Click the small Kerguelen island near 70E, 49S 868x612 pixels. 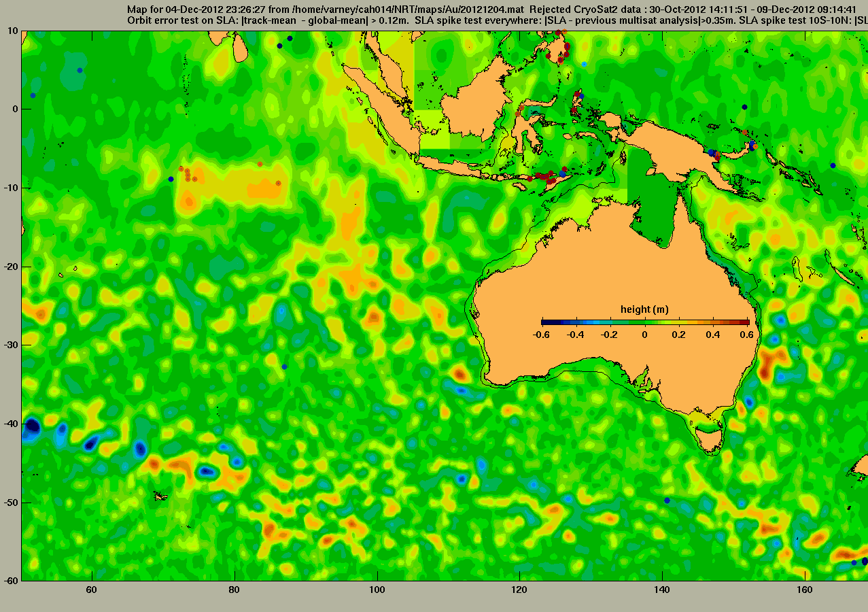[160, 496]
